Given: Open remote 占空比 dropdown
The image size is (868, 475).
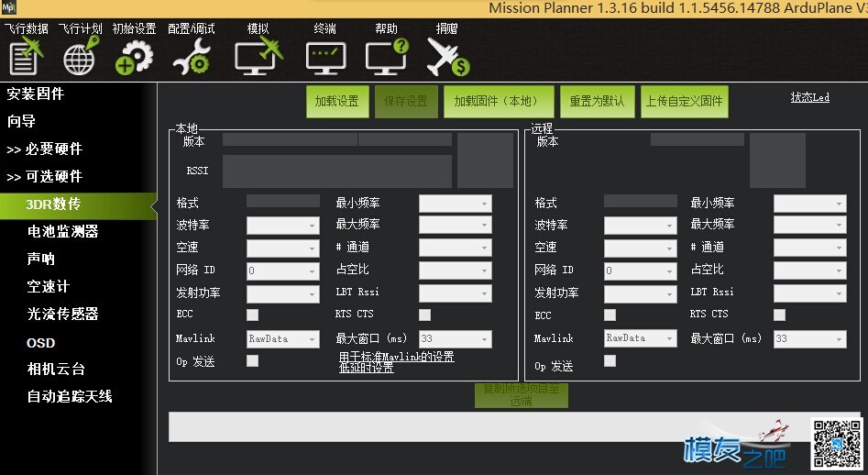Looking at the screenshot, I should pyautogui.click(x=810, y=271).
